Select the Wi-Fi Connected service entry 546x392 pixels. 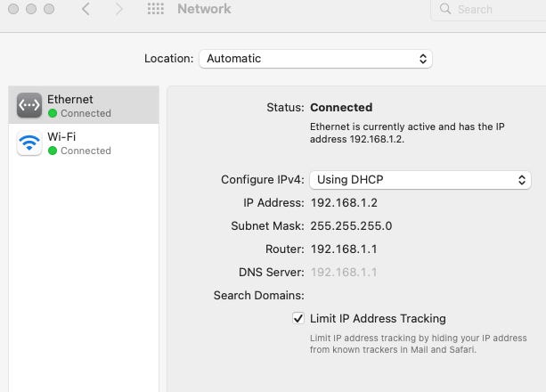tap(84, 143)
